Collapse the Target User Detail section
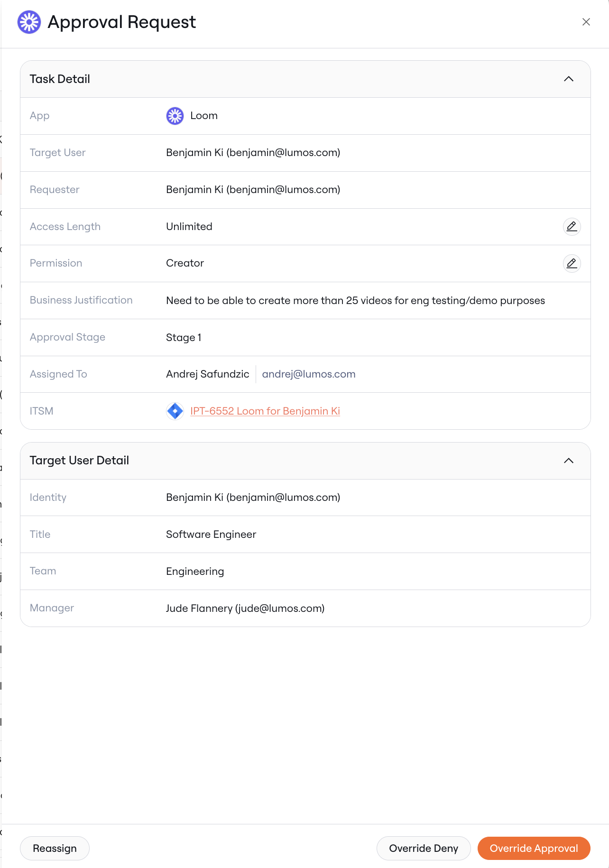609x868 pixels. pos(569,461)
